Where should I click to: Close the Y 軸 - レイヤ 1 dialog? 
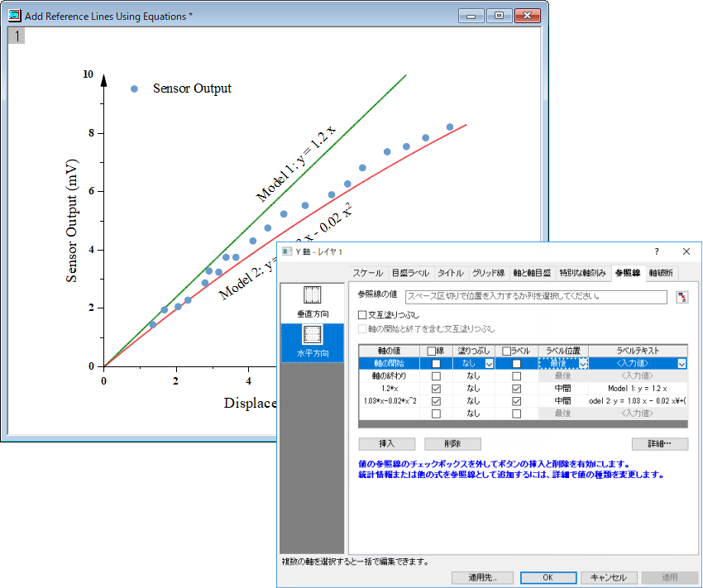(x=686, y=251)
